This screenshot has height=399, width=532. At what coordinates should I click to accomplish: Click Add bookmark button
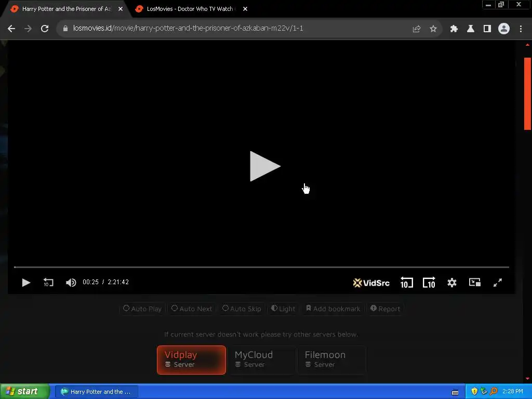(333, 309)
